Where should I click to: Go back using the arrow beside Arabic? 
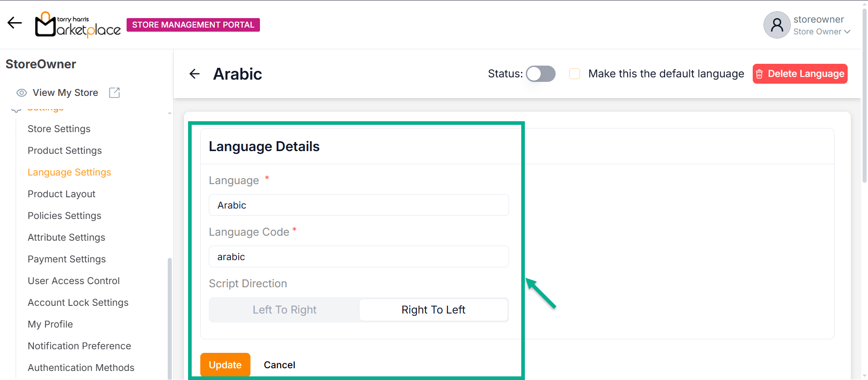[194, 74]
